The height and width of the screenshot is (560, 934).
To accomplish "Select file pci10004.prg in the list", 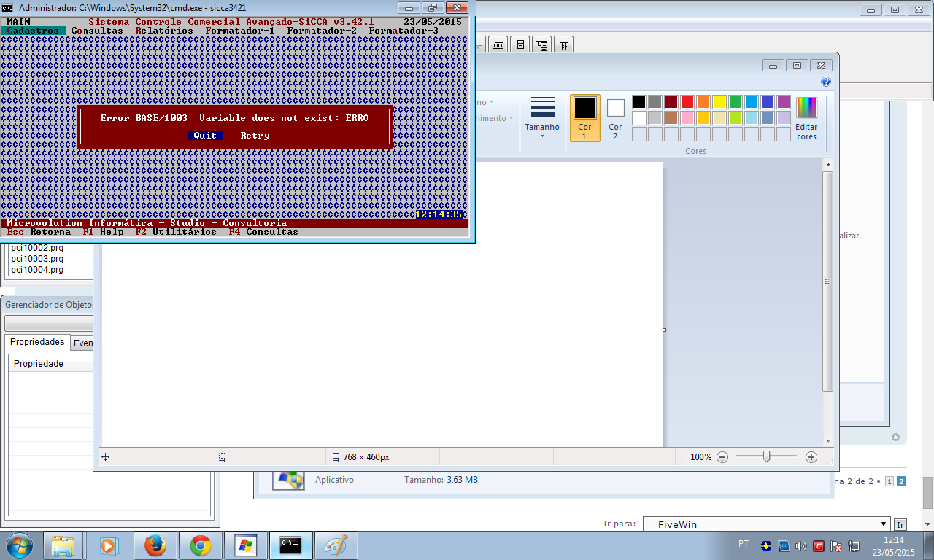I will (37, 270).
